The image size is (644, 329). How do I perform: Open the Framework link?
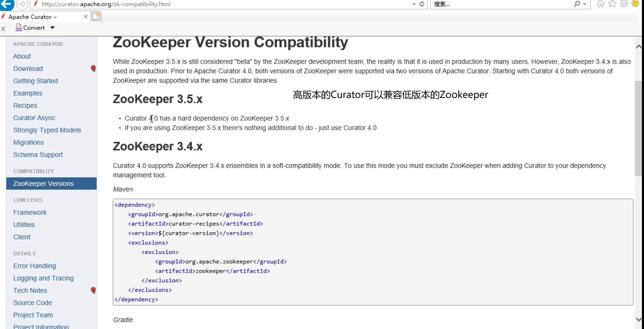coord(30,212)
